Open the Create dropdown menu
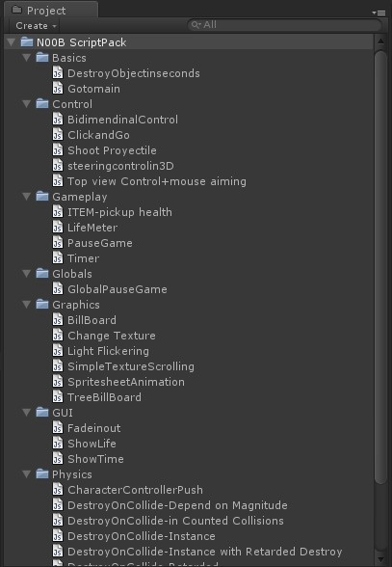The image size is (392, 567). point(36,26)
